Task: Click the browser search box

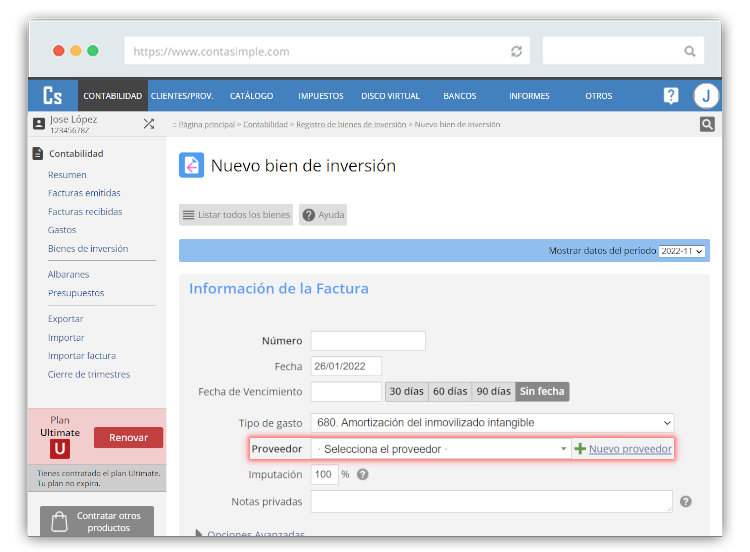Action: point(623,50)
